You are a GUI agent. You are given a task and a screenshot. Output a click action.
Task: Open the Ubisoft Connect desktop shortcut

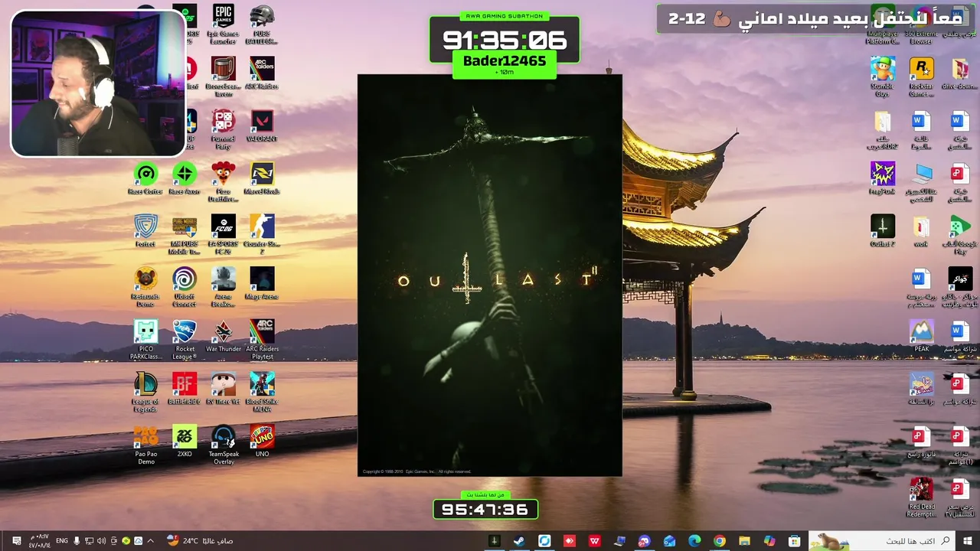pyautogui.click(x=185, y=287)
